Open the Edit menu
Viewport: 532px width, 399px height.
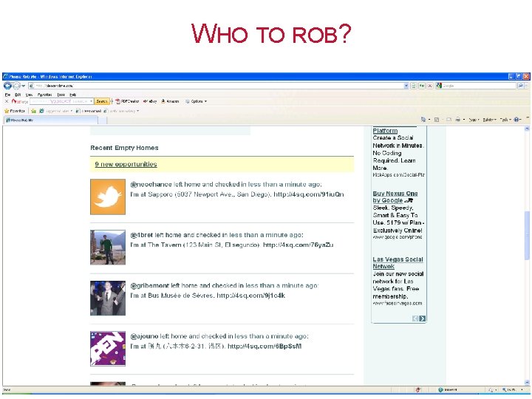(x=18, y=95)
